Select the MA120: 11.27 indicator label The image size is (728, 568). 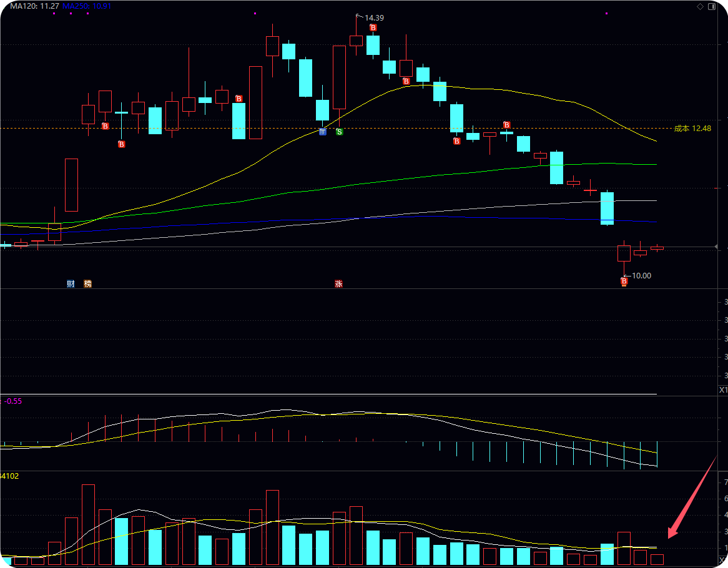tap(34, 6)
